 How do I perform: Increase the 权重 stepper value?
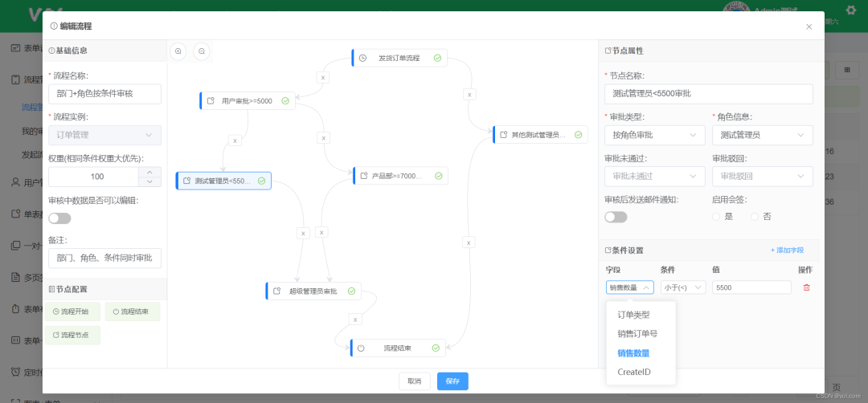(149, 172)
